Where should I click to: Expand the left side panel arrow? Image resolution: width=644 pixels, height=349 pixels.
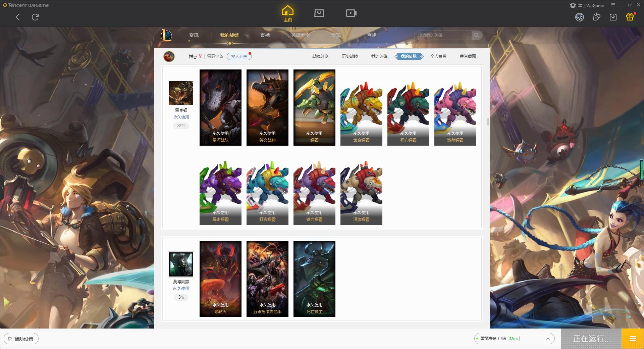click(2, 187)
